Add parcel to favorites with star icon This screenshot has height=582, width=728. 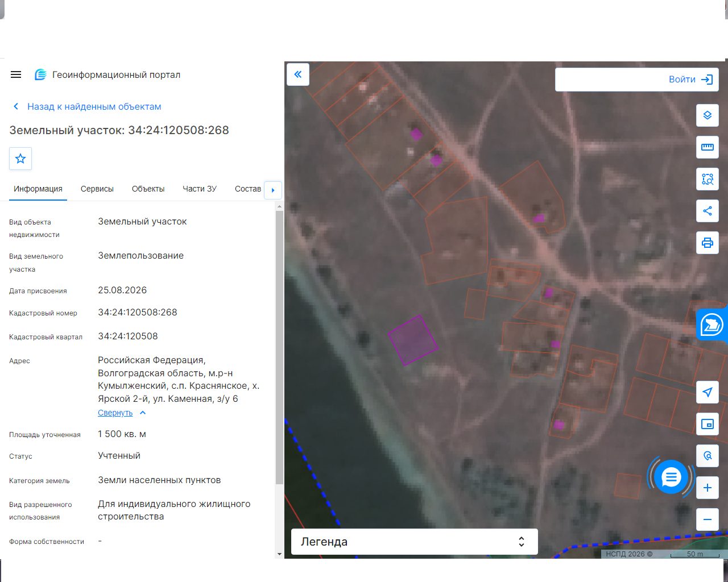pos(20,159)
